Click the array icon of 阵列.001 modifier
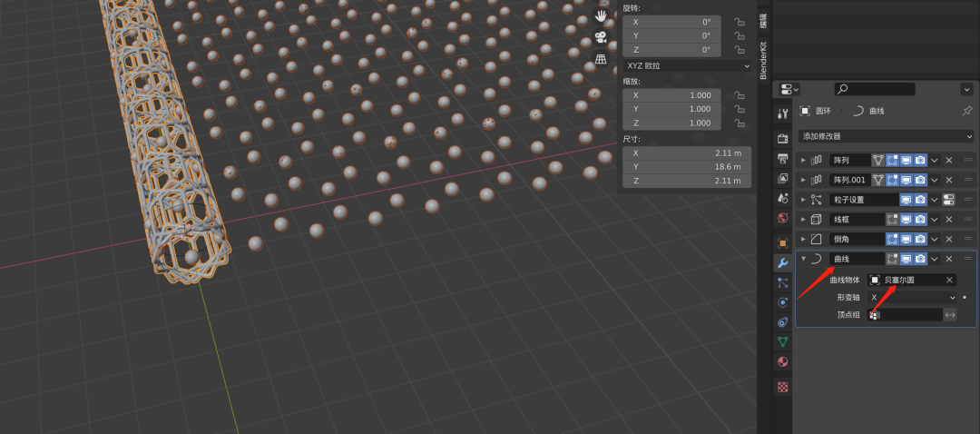Image resolution: width=980 pixels, height=434 pixels. 817,180
